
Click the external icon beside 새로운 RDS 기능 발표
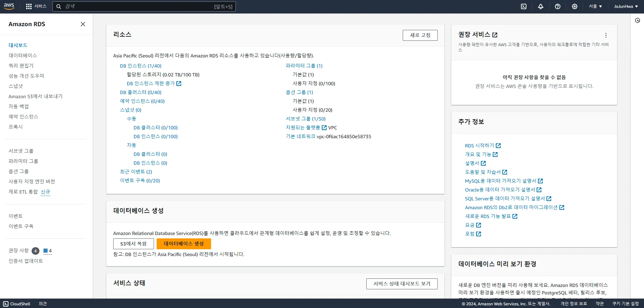point(515,216)
